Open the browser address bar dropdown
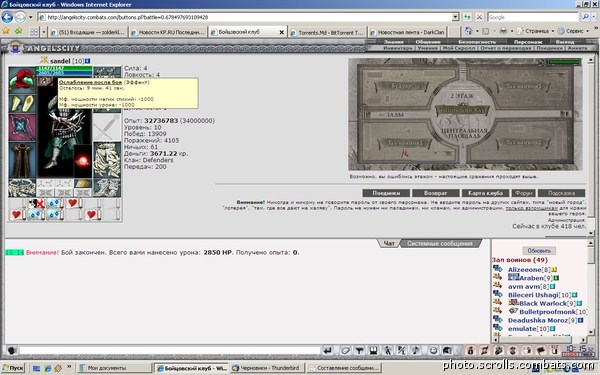This screenshot has height=375, width=600. point(455,17)
